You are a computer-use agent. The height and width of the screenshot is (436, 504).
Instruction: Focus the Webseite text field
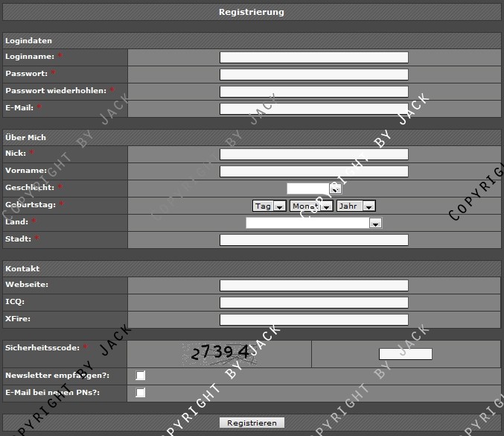click(x=313, y=285)
